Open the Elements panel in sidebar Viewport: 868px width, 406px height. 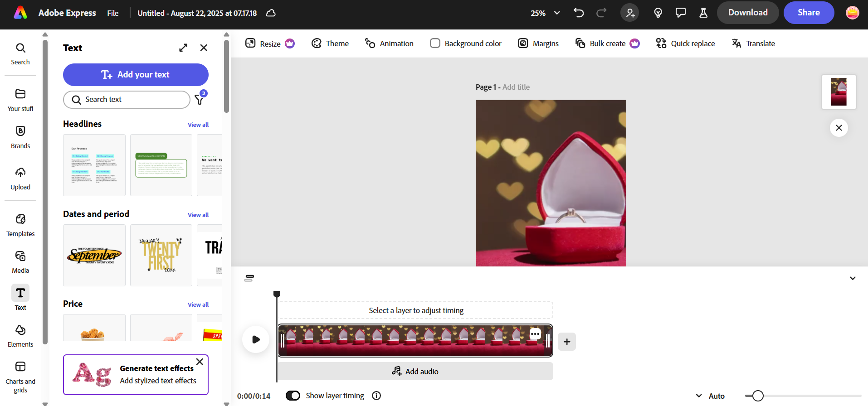[20, 336]
